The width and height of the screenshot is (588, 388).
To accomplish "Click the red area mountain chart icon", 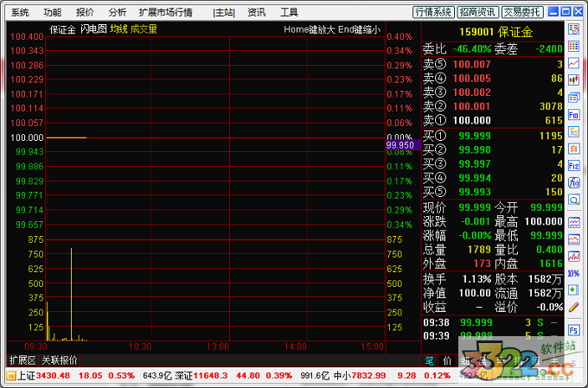I will tap(574, 239).
